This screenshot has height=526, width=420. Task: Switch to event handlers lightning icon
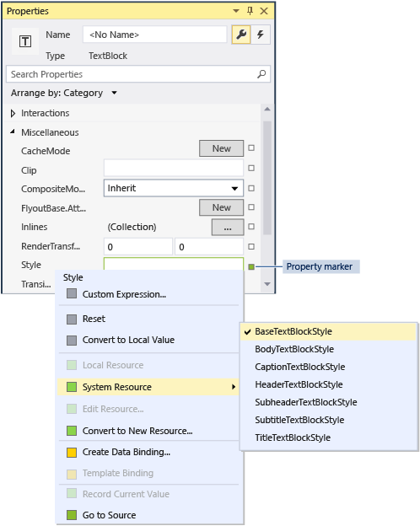pyautogui.click(x=261, y=35)
